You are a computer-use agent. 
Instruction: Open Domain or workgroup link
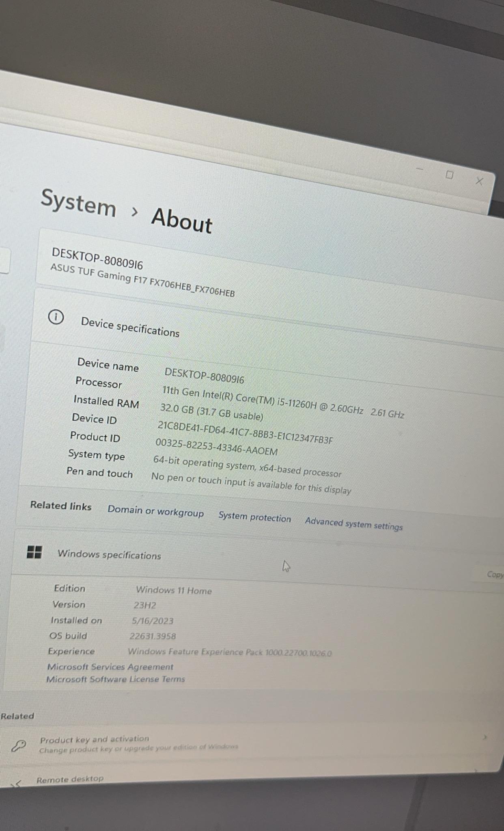click(x=155, y=512)
